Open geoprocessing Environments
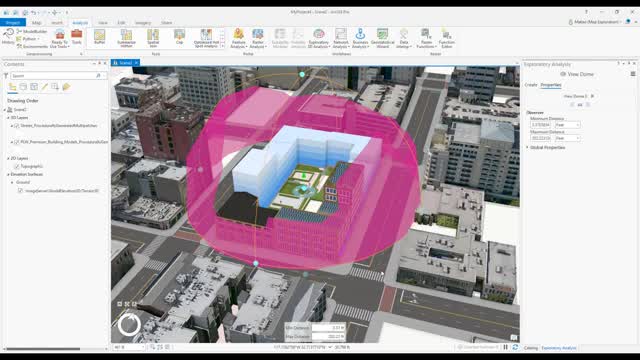 pyautogui.click(x=32, y=47)
